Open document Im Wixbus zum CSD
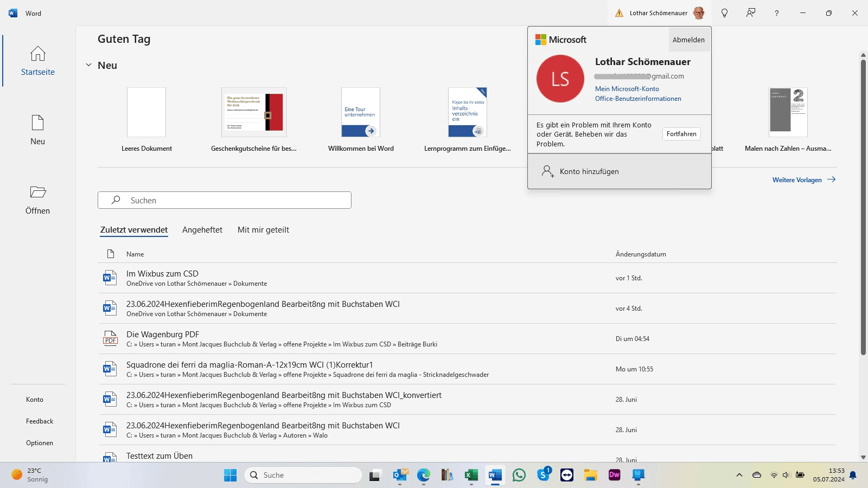Image resolution: width=868 pixels, height=488 pixels. pos(467,278)
